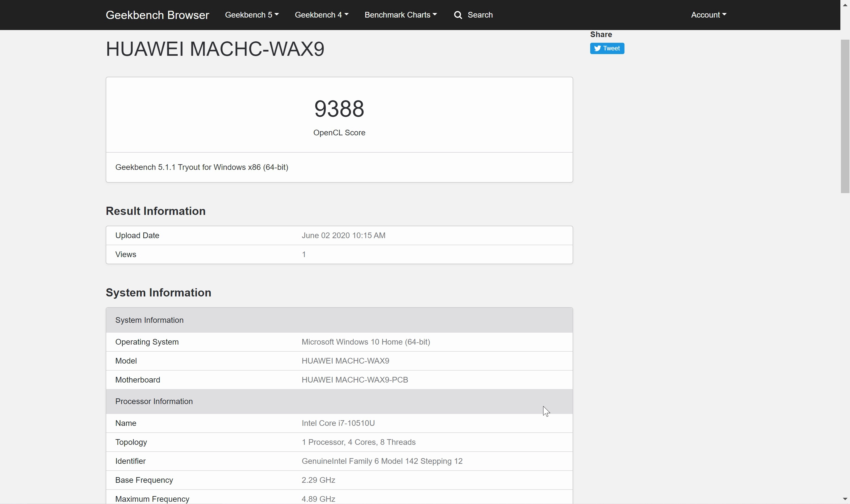Click the OpenCL Score label
The image size is (850, 504).
339,133
